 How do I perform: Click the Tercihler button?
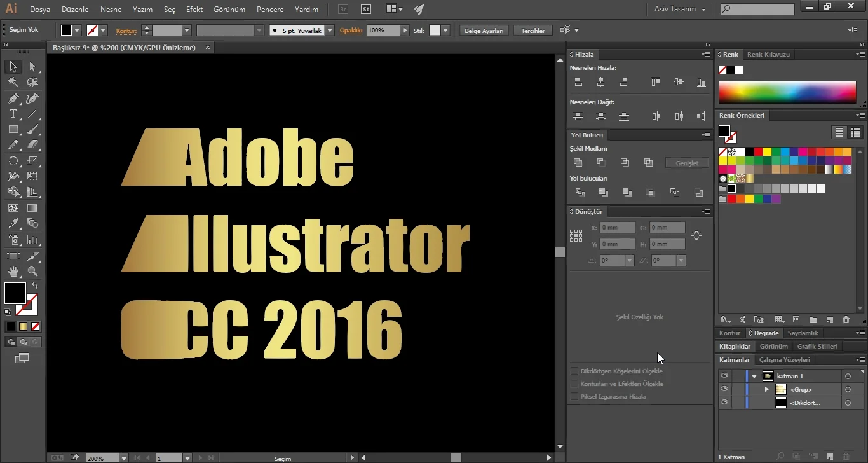tap(532, 31)
